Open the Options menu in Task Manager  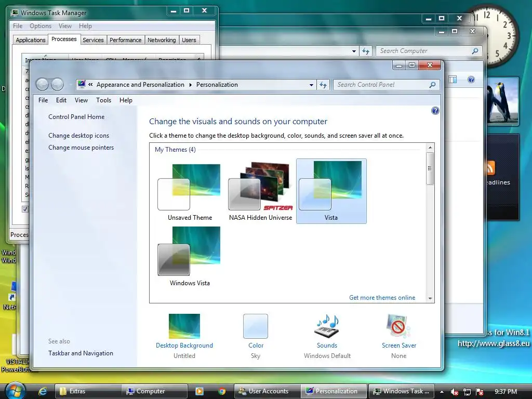pyautogui.click(x=41, y=26)
